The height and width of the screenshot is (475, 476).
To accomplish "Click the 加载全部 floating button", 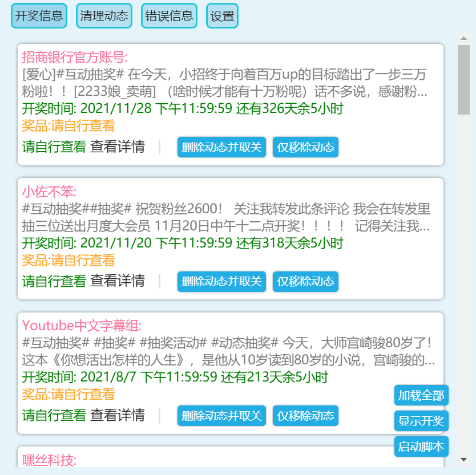I will click(x=421, y=395).
